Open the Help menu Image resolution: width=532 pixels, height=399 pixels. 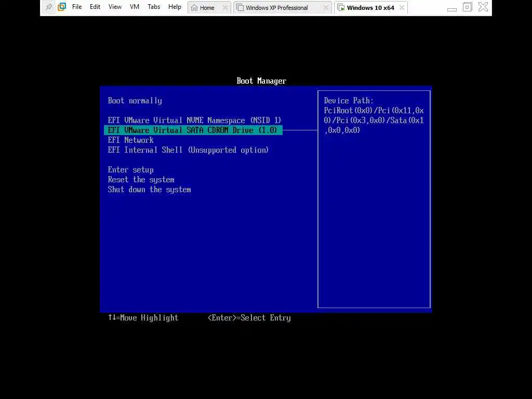click(x=175, y=7)
